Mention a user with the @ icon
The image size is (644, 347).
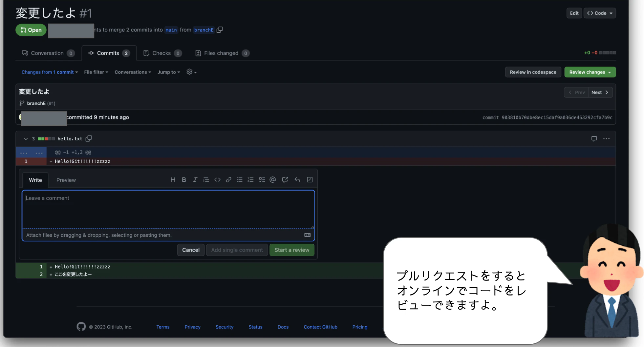click(x=272, y=180)
